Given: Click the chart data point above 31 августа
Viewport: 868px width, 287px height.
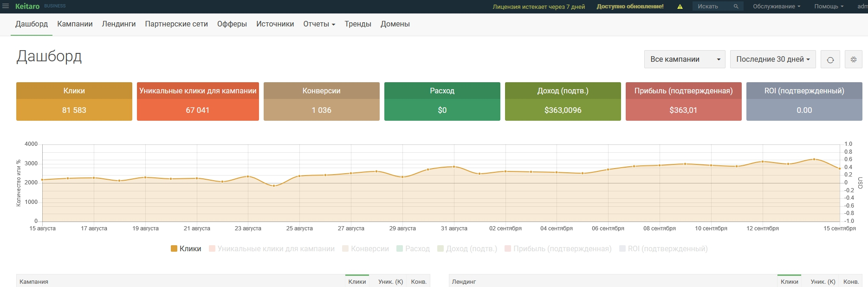Looking at the screenshot, I should click(454, 167).
